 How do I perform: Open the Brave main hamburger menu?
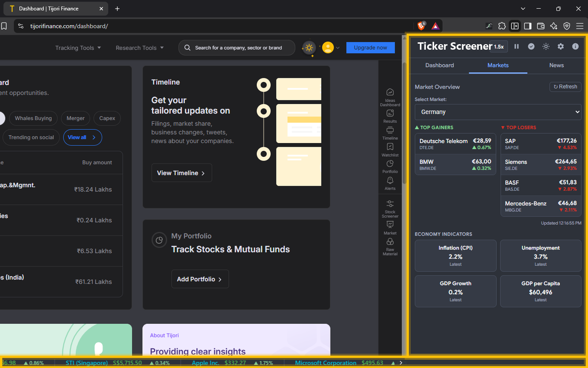579,26
